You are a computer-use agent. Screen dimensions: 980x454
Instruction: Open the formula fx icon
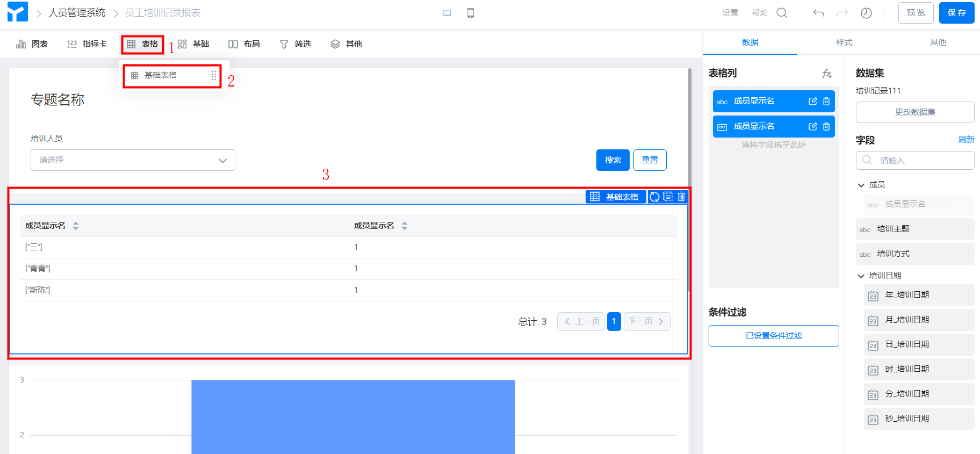(827, 74)
